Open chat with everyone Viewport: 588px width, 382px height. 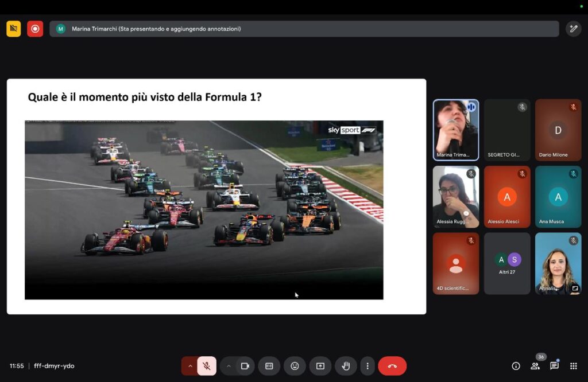pos(554,366)
